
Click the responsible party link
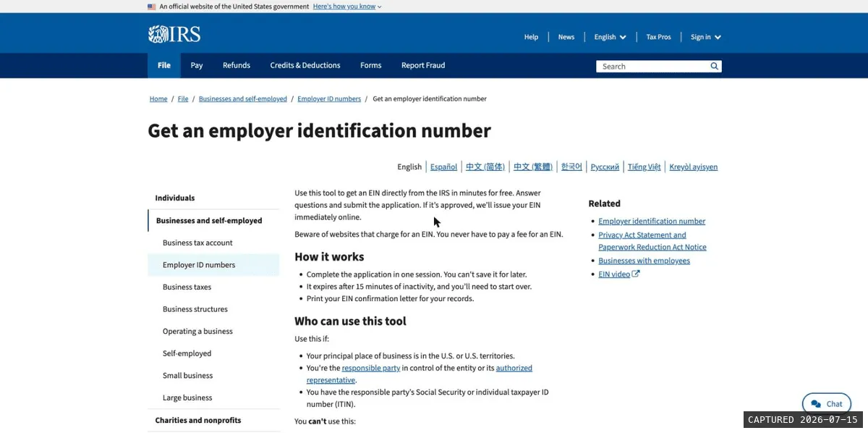pos(371,368)
